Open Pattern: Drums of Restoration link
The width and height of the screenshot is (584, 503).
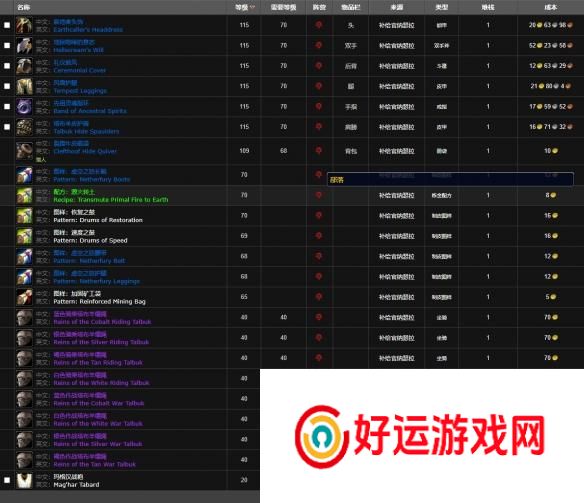[98, 220]
